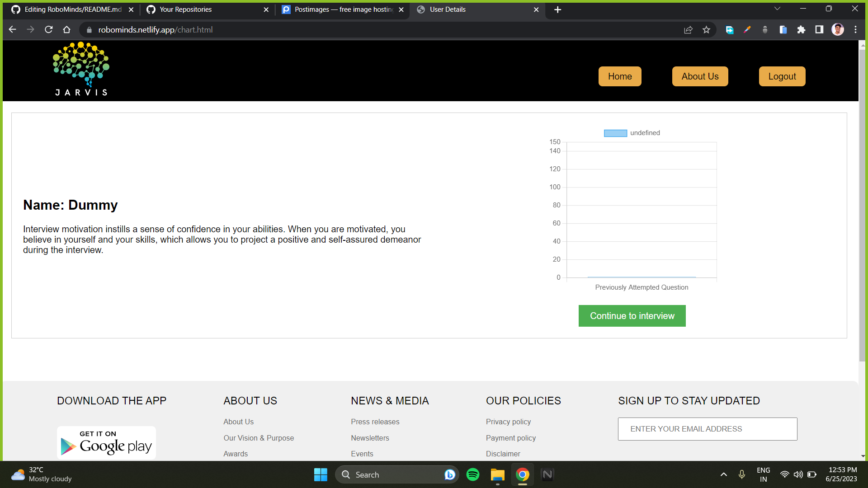The height and width of the screenshot is (488, 868).
Task: Open Chrome's three-dot menu
Action: [x=855, y=30]
